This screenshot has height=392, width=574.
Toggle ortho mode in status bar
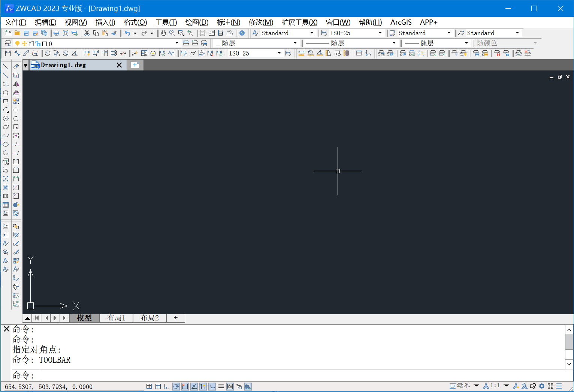click(167, 386)
